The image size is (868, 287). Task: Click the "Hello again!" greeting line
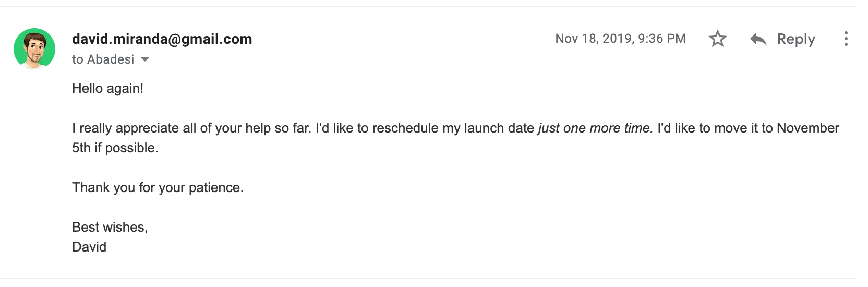point(107,88)
